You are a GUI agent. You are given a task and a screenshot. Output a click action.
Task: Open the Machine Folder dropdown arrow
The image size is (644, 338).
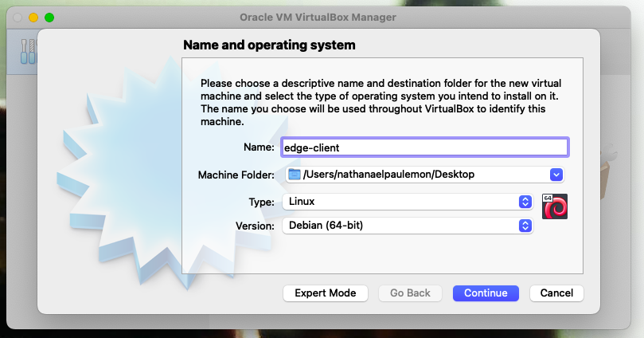pos(556,175)
